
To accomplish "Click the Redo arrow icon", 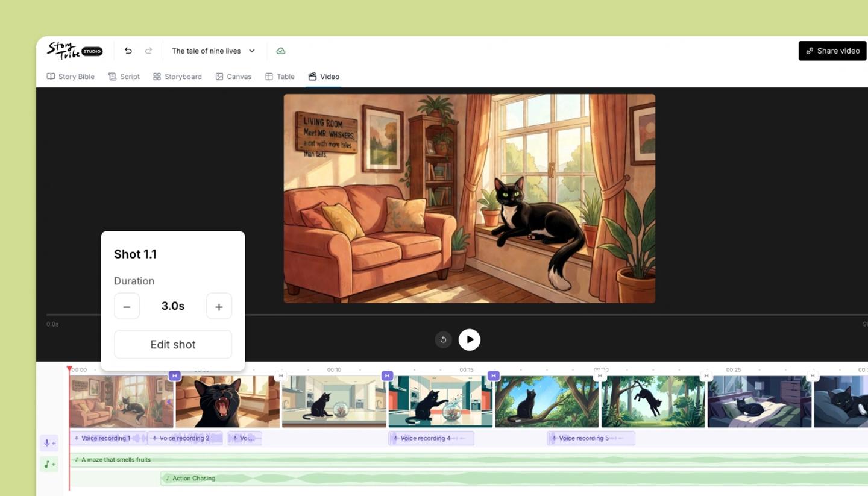I will click(x=148, y=51).
